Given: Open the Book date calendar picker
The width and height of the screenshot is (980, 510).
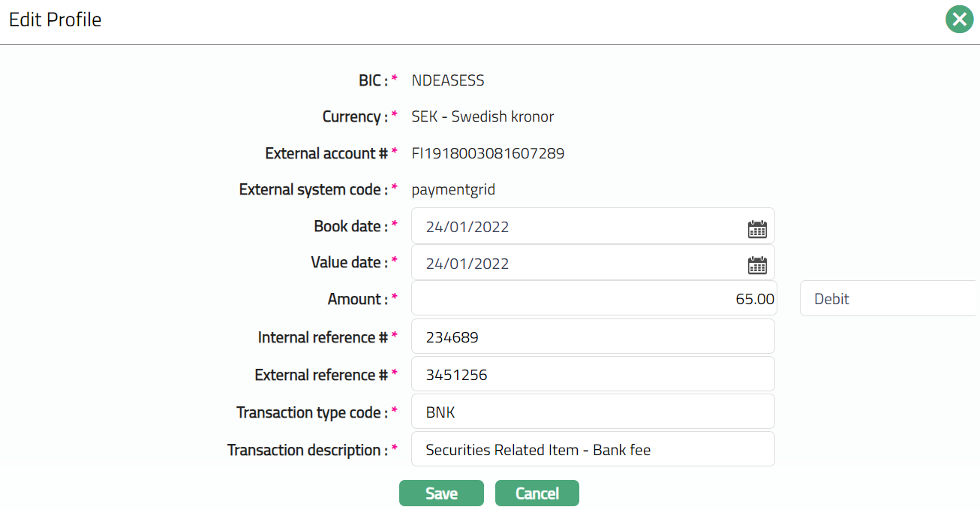Looking at the screenshot, I should [757, 228].
